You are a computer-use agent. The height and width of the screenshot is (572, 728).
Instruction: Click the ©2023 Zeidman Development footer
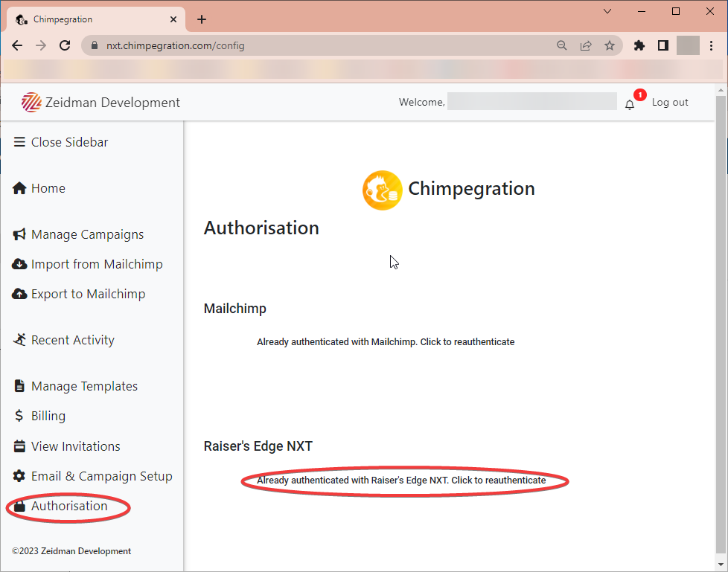coord(71,551)
